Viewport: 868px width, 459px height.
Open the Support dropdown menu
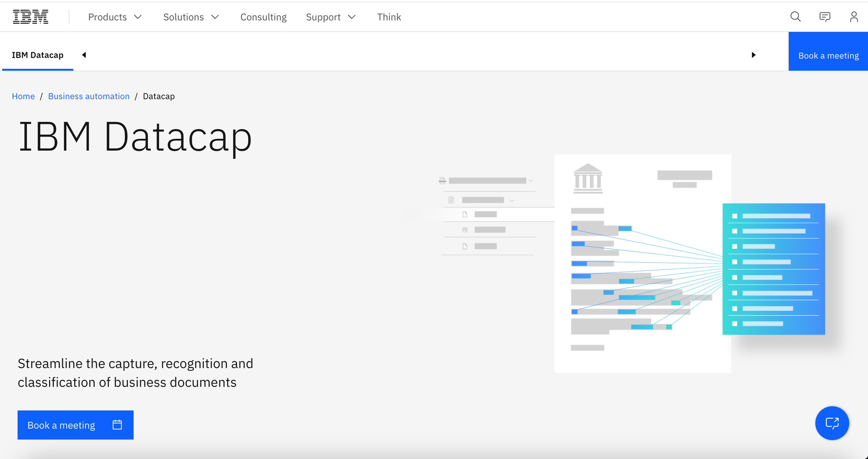coord(331,17)
